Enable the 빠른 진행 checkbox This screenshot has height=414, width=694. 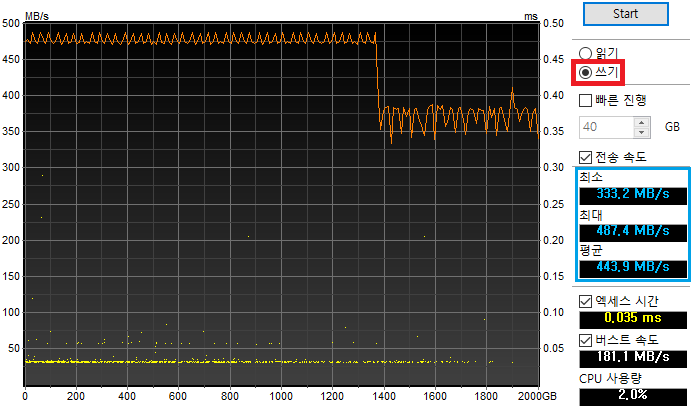tap(585, 101)
